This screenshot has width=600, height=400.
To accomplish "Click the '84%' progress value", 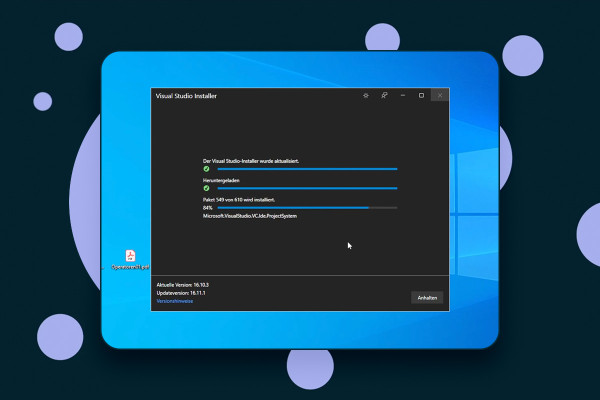I will (207, 208).
